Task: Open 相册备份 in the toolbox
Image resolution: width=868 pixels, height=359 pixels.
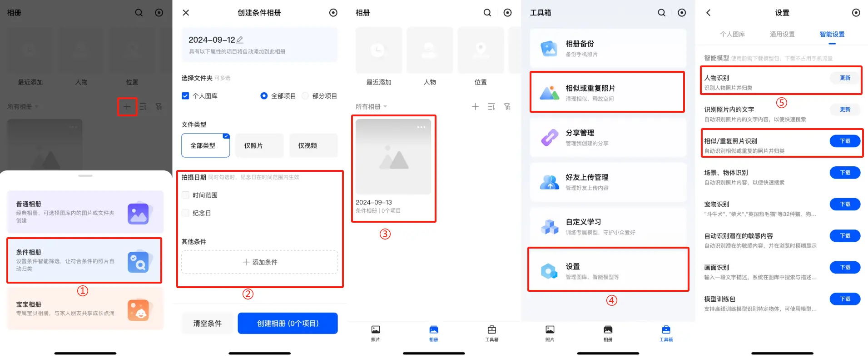Action: pos(607,48)
